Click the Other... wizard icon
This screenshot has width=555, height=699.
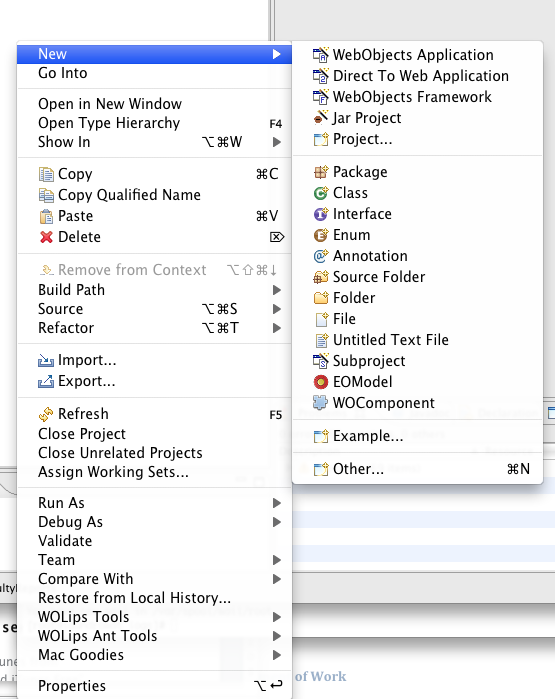[321, 469]
